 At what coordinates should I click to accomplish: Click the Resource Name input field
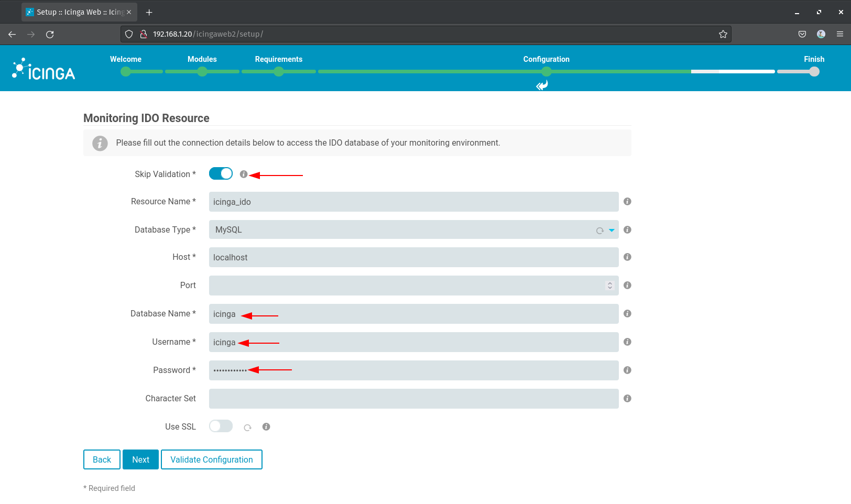click(413, 202)
